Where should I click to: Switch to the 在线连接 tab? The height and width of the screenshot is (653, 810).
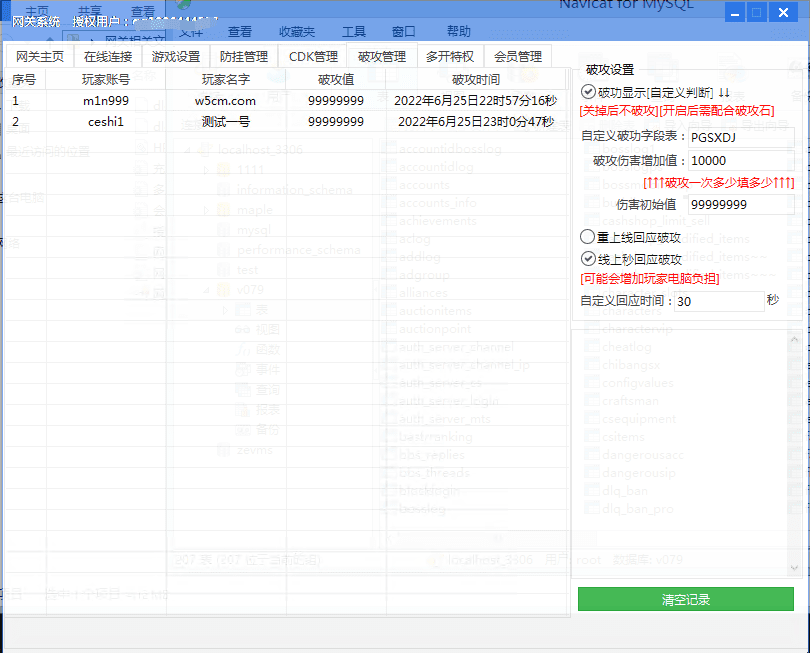[x=108, y=56]
